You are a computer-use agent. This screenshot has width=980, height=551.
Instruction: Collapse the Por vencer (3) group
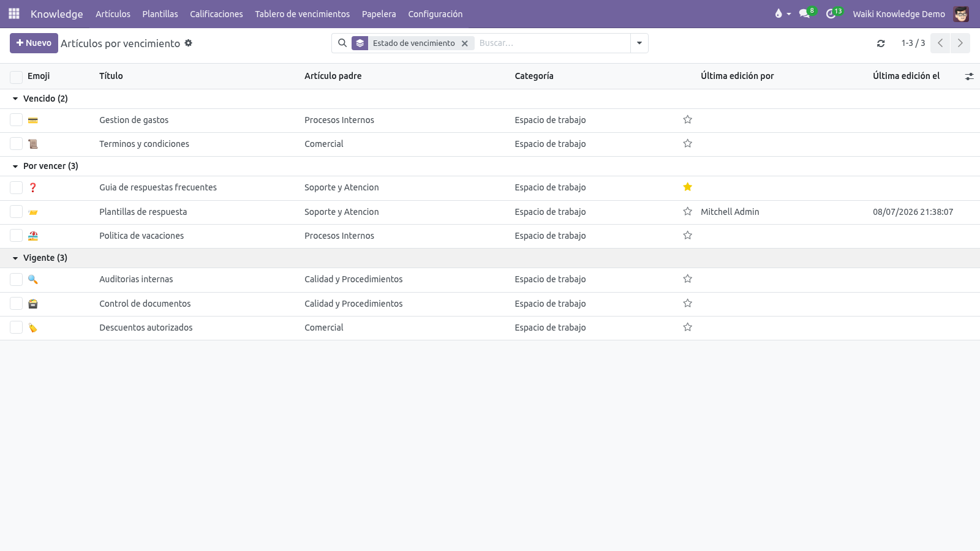point(45,166)
